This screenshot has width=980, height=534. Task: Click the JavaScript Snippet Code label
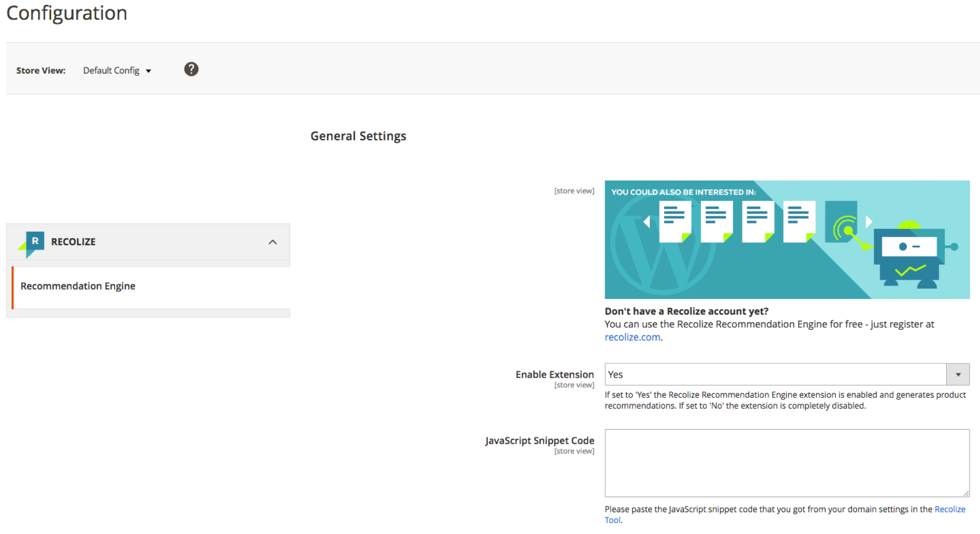tap(539, 440)
